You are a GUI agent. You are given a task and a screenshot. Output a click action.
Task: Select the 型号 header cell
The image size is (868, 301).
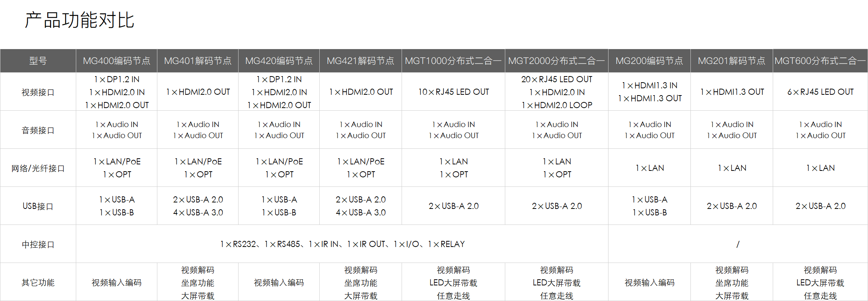tap(38, 61)
